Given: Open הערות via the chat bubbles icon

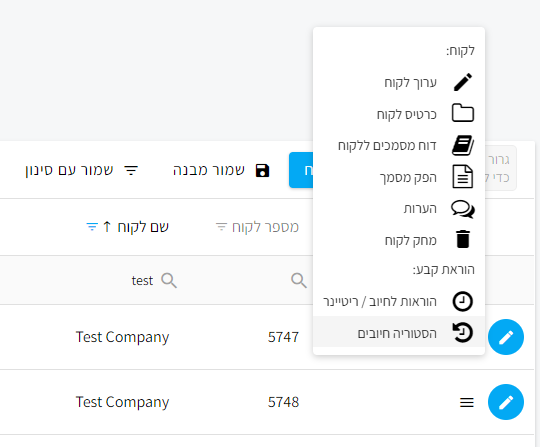Looking at the screenshot, I should click(463, 209).
